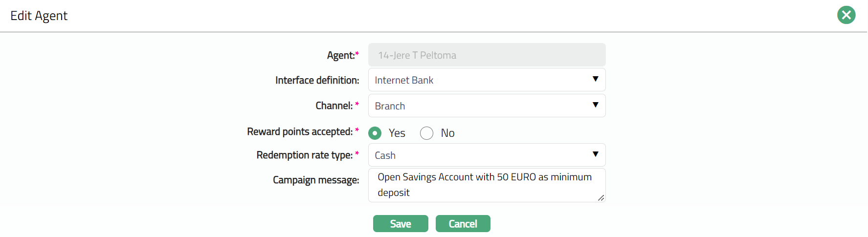The image size is (868, 237).
Task: Click the Interface definition dropdown arrow
Action: (x=595, y=79)
